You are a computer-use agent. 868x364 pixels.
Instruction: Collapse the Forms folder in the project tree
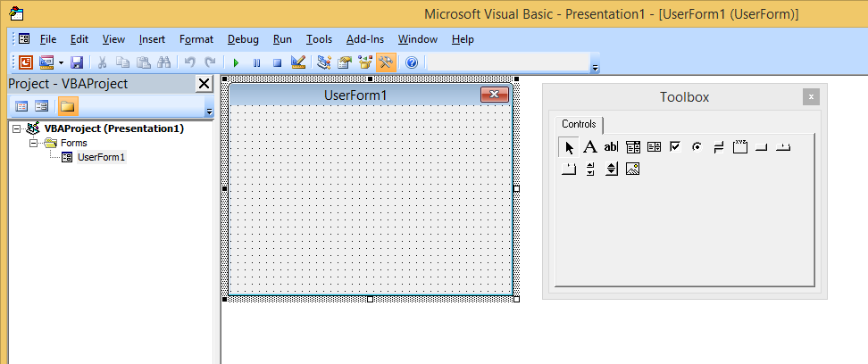tap(31, 143)
